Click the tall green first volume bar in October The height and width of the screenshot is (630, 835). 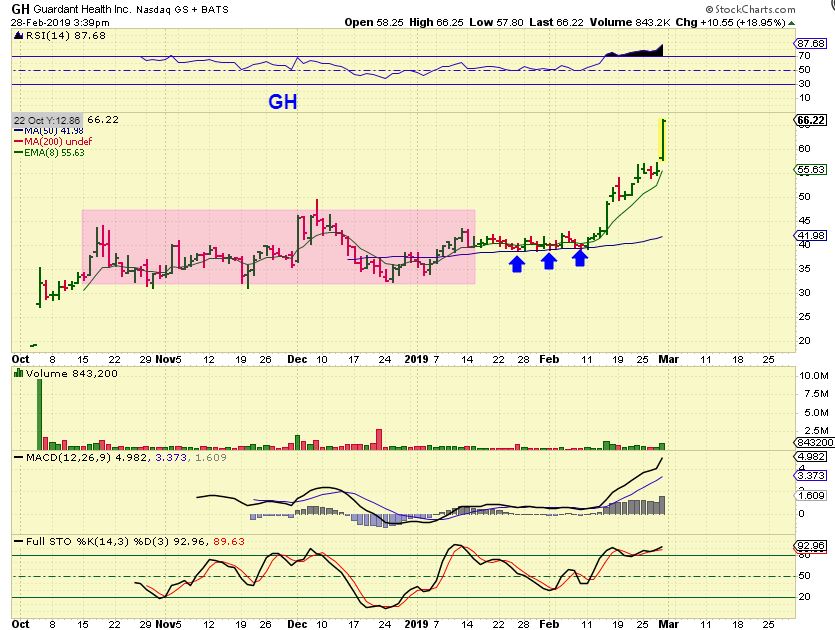coord(39,415)
